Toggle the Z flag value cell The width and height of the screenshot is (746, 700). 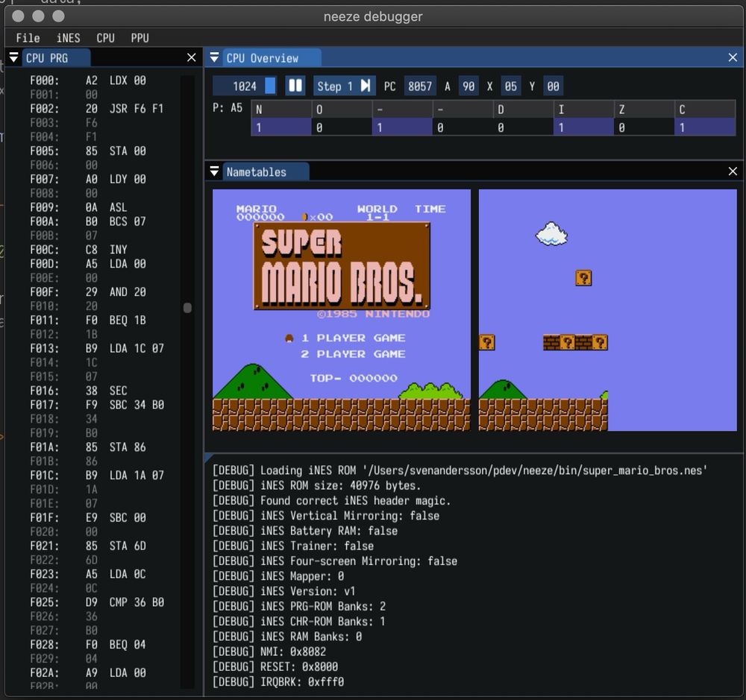pos(644,127)
